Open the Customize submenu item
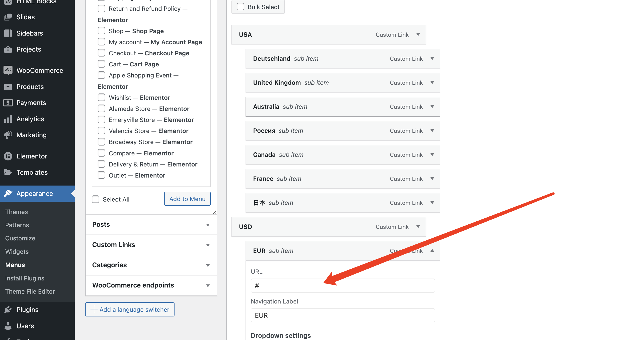 click(20, 238)
